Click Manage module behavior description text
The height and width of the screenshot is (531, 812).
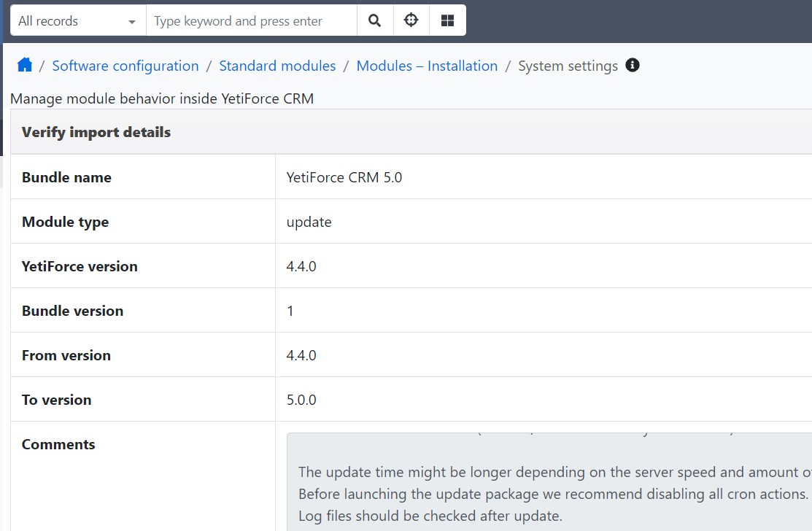(x=162, y=99)
